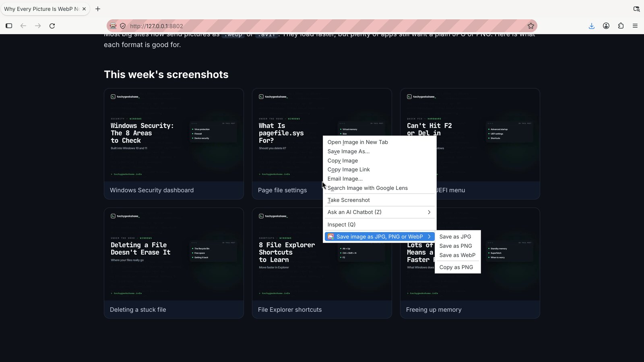The image size is (644, 362).
Task: Close the WebP article tab
Action: [x=84, y=9]
